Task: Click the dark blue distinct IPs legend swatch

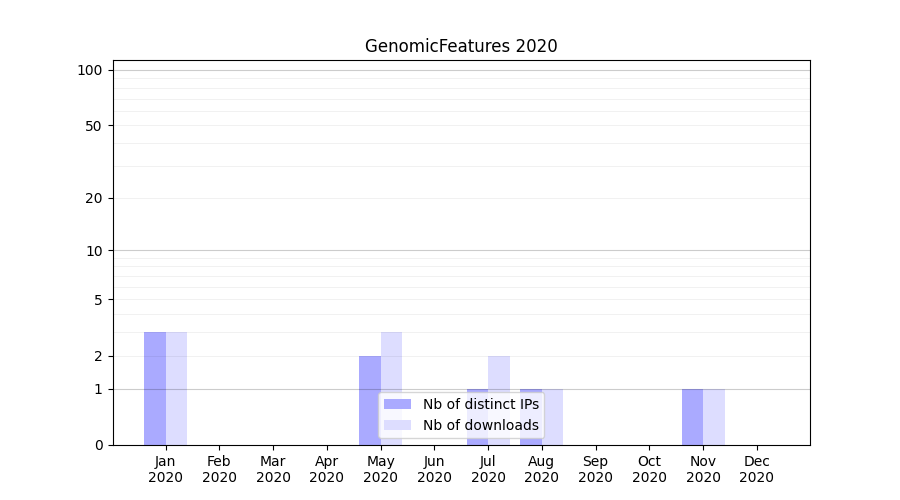Action: pos(397,404)
